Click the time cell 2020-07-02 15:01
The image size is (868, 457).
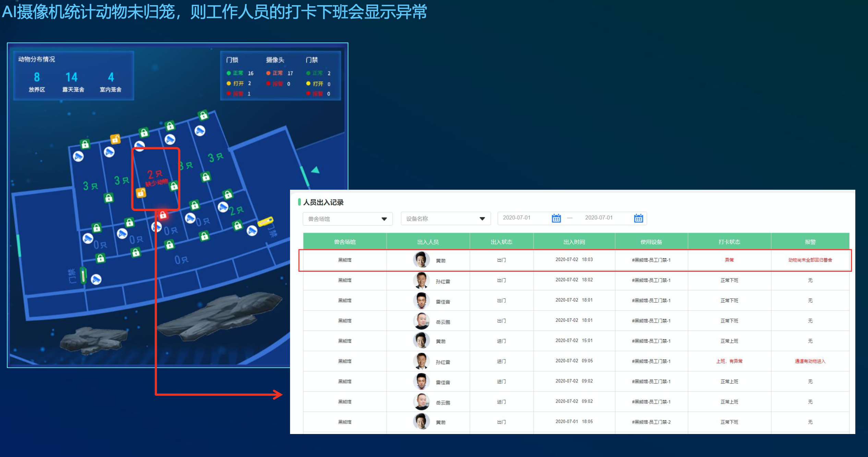point(574,340)
